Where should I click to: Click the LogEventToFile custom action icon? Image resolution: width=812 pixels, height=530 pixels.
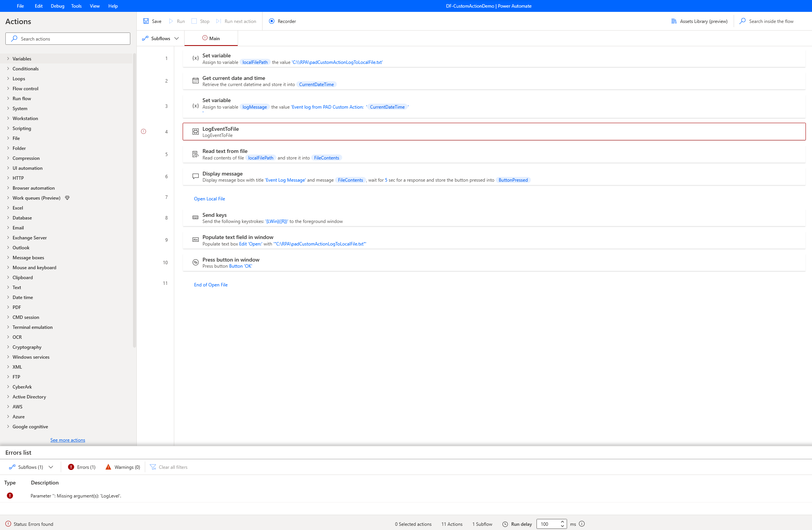pyautogui.click(x=195, y=132)
